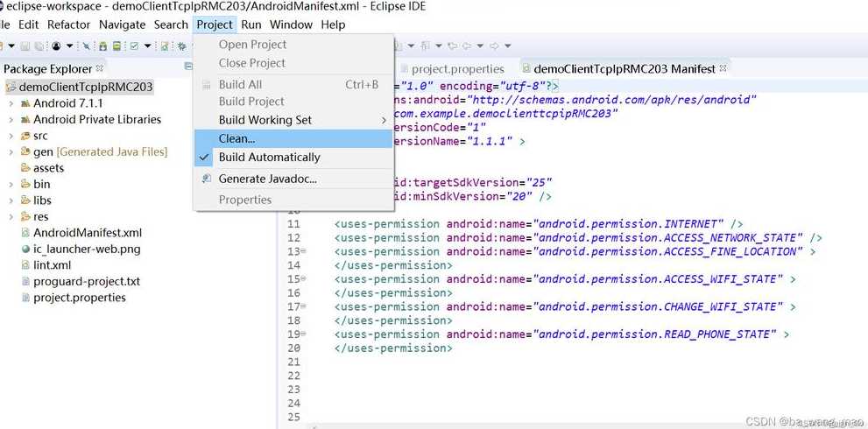Open dropdown next to profile icon

70,46
